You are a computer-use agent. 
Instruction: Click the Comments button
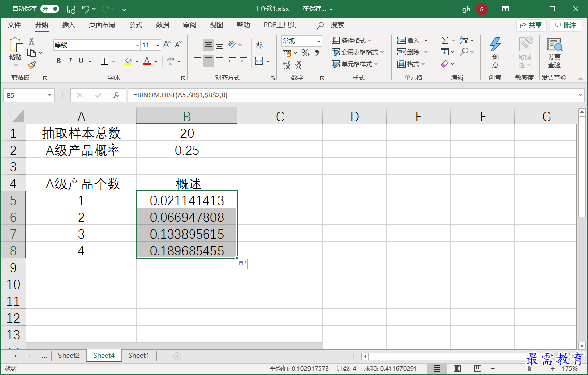click(566, 25)
